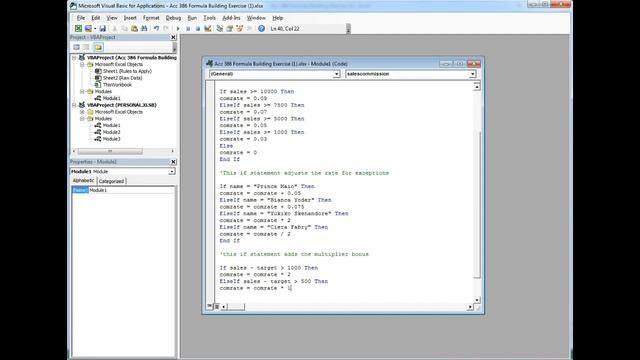Close the Properties panel
The height and width of the screenshot is (360, 640).
coord(173,162)
